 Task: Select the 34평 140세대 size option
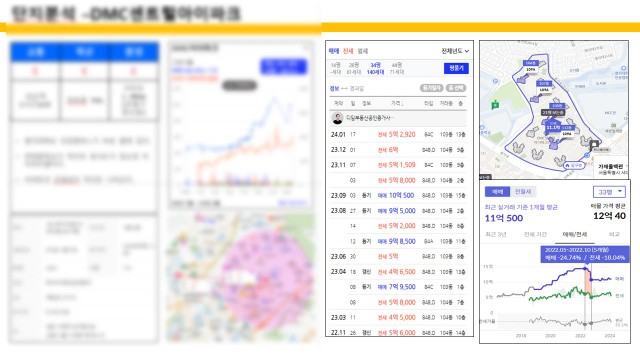[x=375, y=69]
